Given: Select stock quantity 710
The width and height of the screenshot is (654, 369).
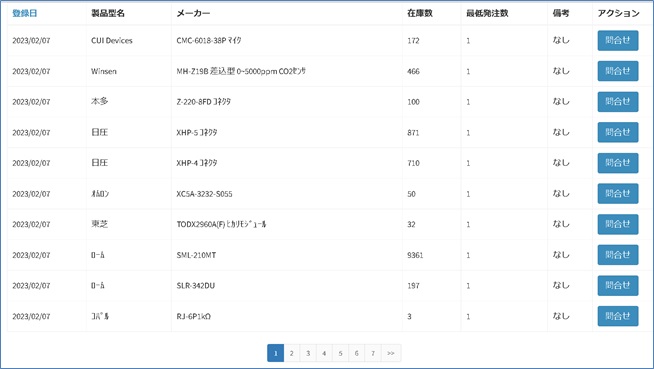Looking at the screenshot, I should point(413,163).
